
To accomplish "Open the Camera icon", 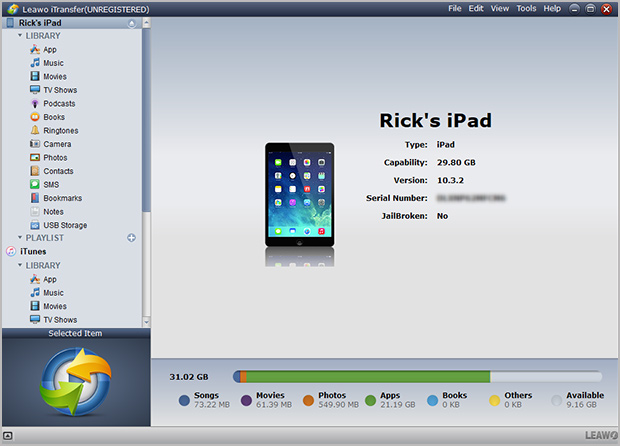I will [35, 144].
